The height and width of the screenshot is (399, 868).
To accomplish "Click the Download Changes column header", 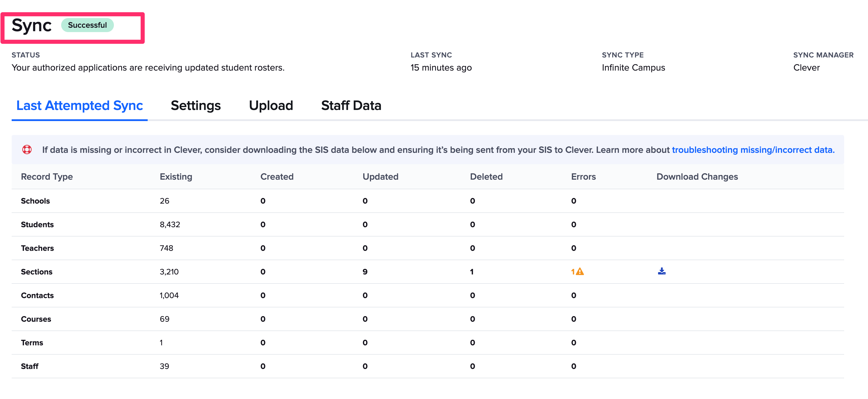I will [697, 177].
